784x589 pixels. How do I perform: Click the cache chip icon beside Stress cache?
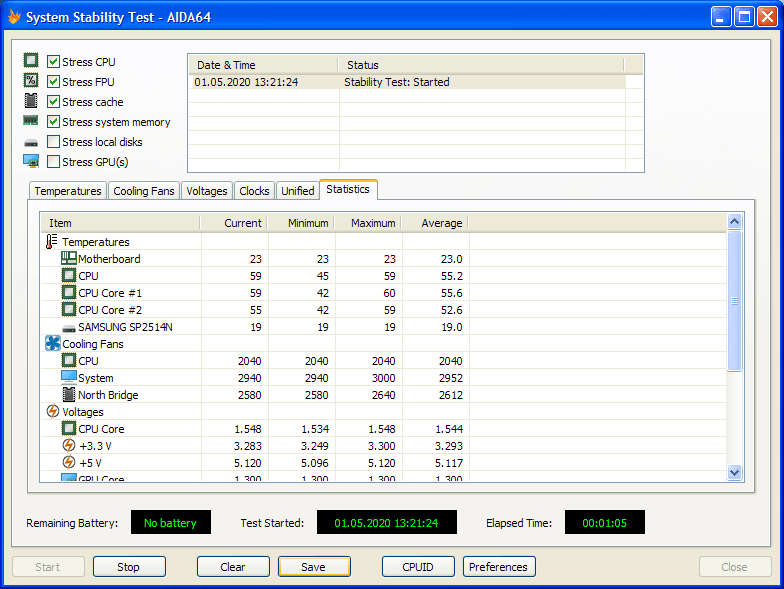31,100
